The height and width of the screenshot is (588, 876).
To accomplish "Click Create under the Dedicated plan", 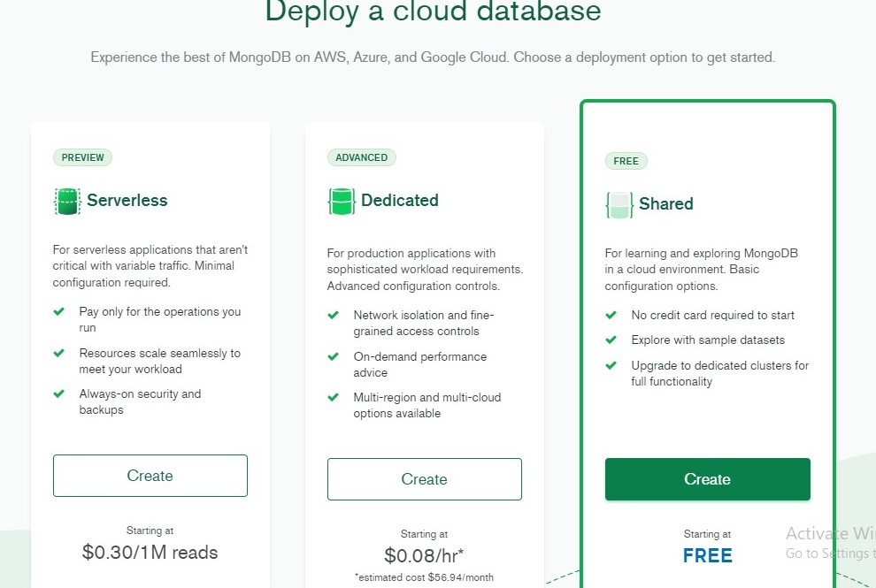I will point(425,479).
